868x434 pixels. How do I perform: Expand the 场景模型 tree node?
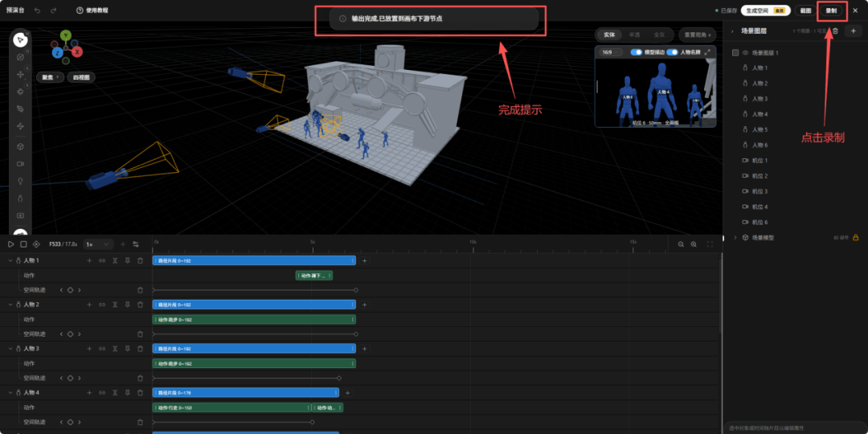point(735,237)
